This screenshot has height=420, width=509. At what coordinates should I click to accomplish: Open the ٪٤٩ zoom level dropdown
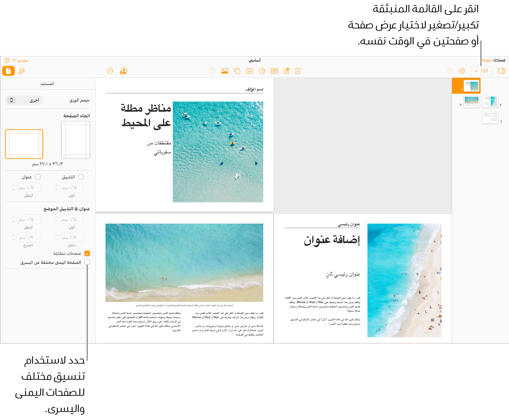pos(481,71)
